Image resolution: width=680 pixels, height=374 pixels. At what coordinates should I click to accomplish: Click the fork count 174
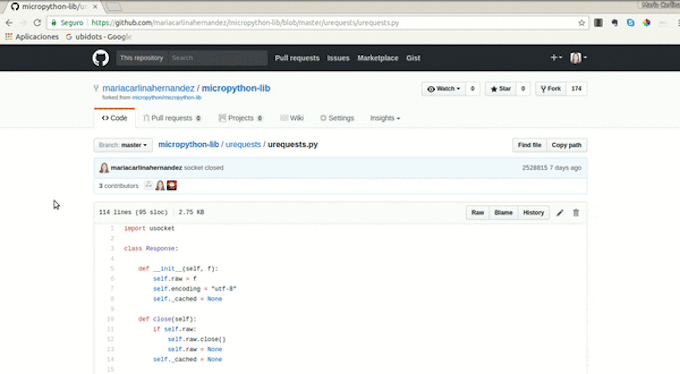(576, 89)
